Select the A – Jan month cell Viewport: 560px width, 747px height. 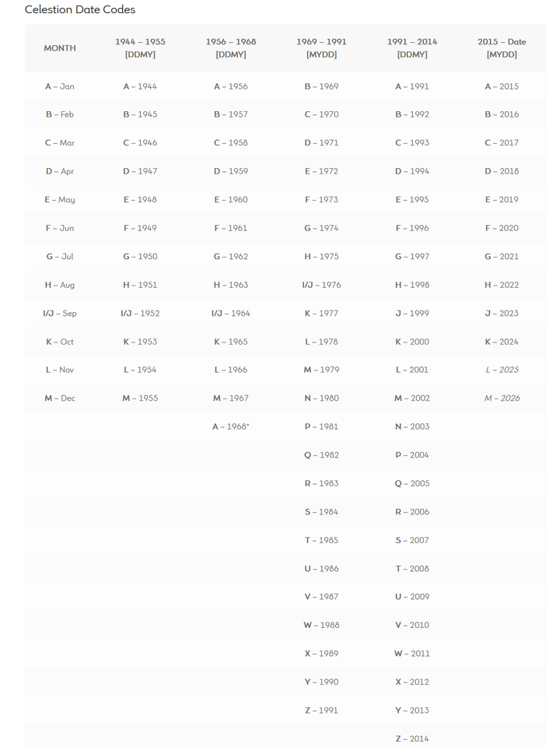pyautogui.click(x=60, y=86)
